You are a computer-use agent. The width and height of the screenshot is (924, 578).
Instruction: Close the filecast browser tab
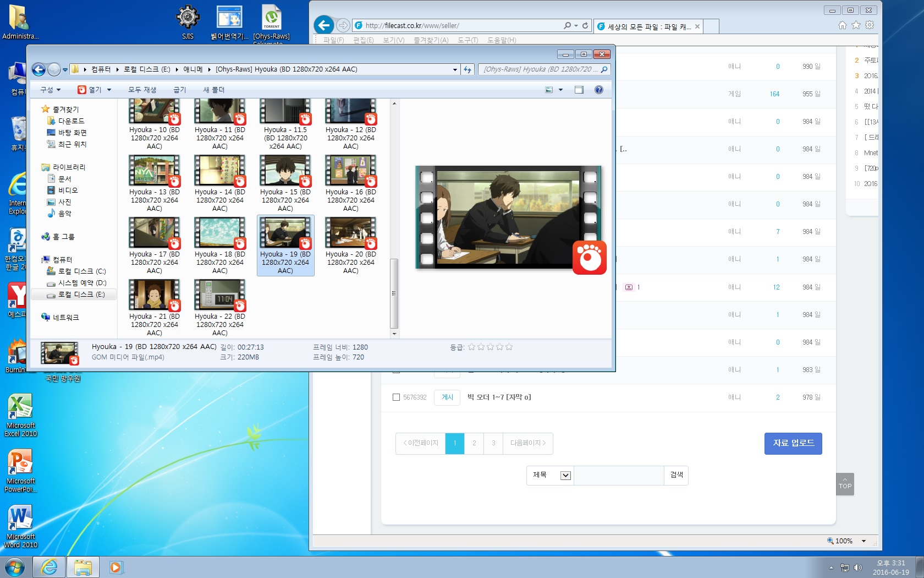click(x=697, y=26)
